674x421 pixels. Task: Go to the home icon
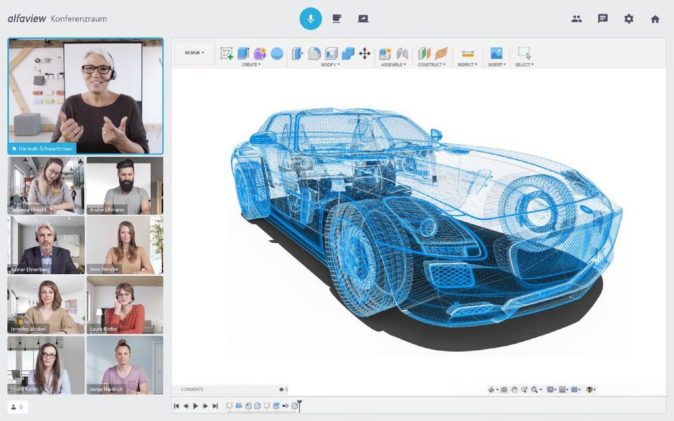655,18
